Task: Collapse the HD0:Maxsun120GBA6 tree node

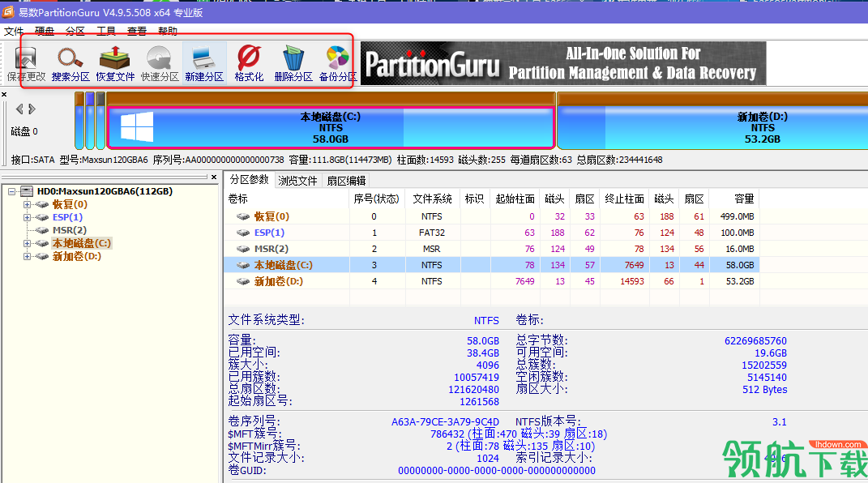Action: (x=11, y=191)
